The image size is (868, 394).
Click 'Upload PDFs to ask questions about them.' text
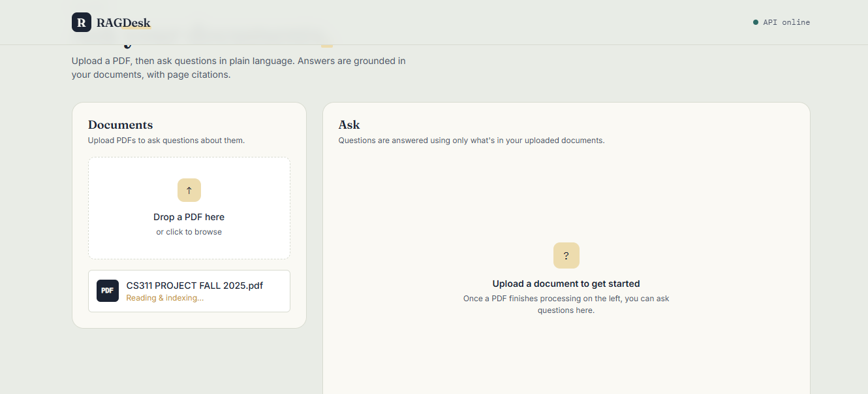coord(166,140)
